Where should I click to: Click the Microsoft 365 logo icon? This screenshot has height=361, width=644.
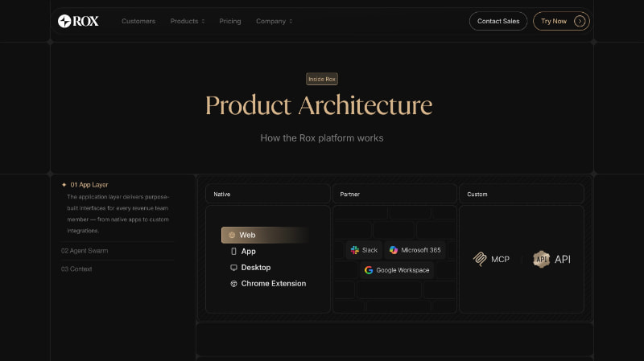point(394,250)
